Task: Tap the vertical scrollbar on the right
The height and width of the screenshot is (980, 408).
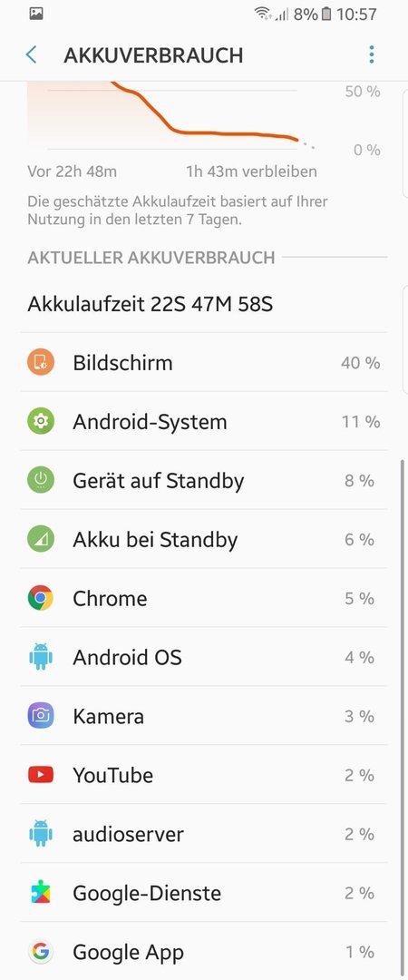Action: (x=401, y=719)
